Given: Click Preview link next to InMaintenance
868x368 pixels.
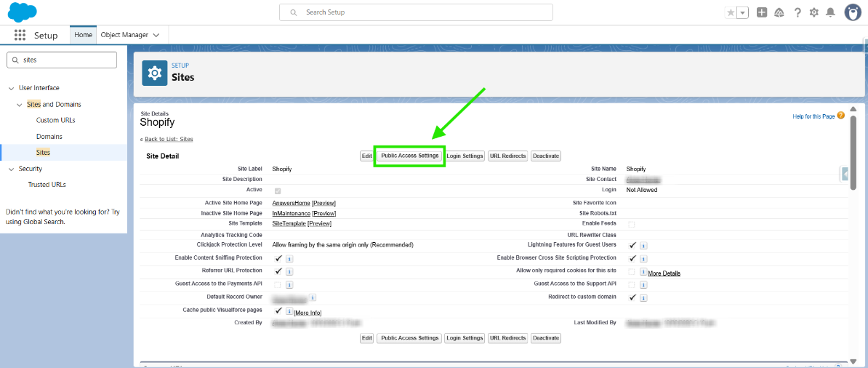Looking at the screenshot, I should click(324, 213).
